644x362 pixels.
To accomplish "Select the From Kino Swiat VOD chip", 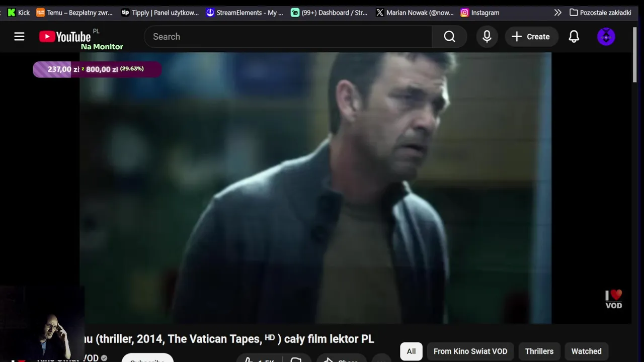I will point(470,351).
